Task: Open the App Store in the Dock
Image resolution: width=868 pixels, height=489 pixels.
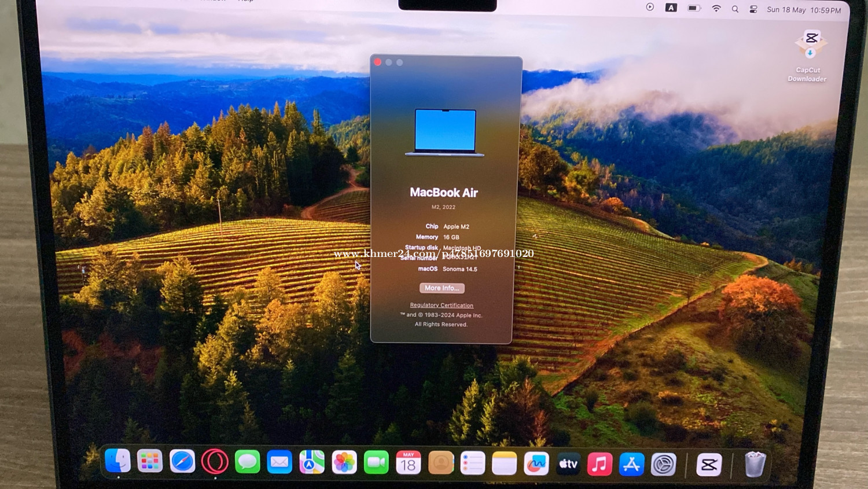Action: [632, 464]
